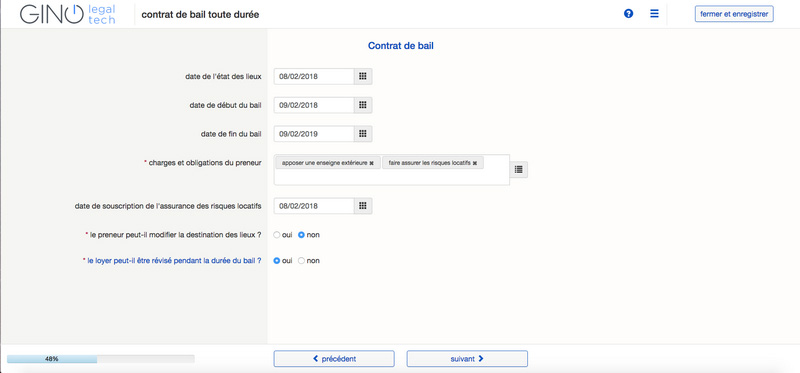
Task: Remove the 'apposer une enseigne extérieure' tag
Action: click(371, 163)
